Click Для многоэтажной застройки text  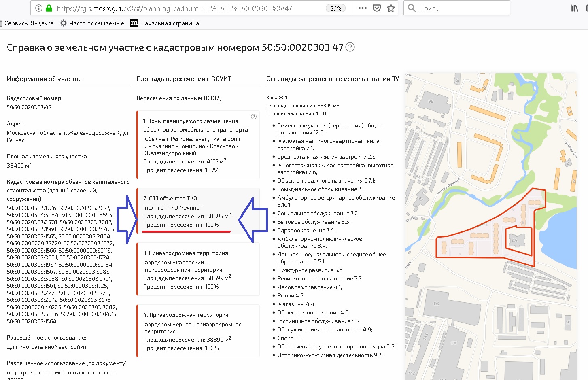pos(47,347)
